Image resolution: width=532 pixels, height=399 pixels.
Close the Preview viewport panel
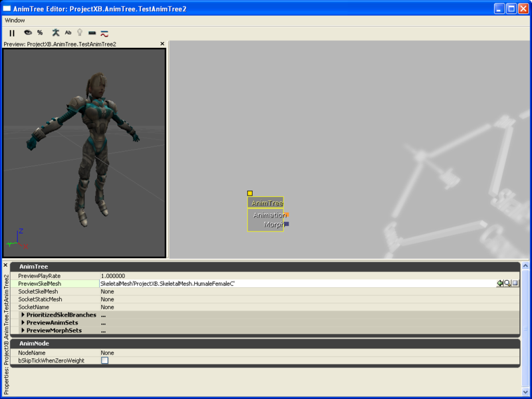[x=162, y=43]
